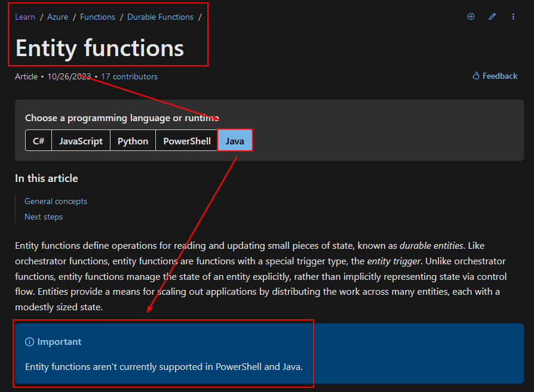This screenshot has height=392, width=534.
Task: Select the Java language tab
Action: 235,141
